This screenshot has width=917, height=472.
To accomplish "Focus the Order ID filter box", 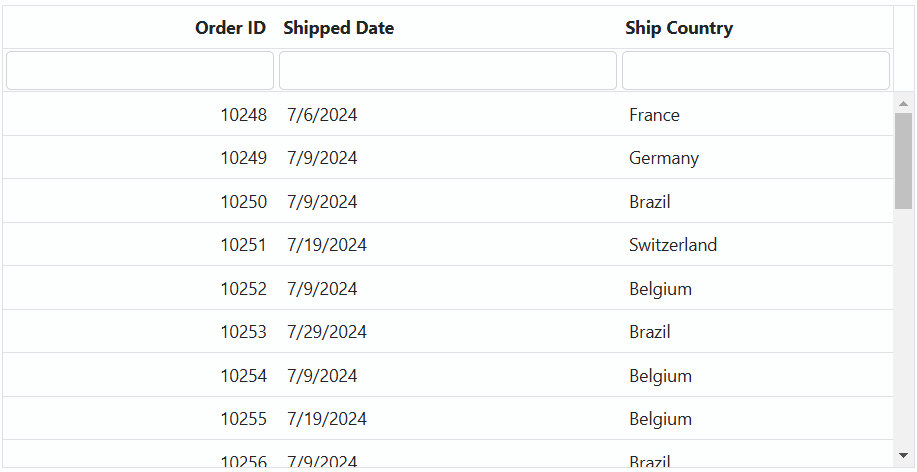I will [x=140, y=70].
